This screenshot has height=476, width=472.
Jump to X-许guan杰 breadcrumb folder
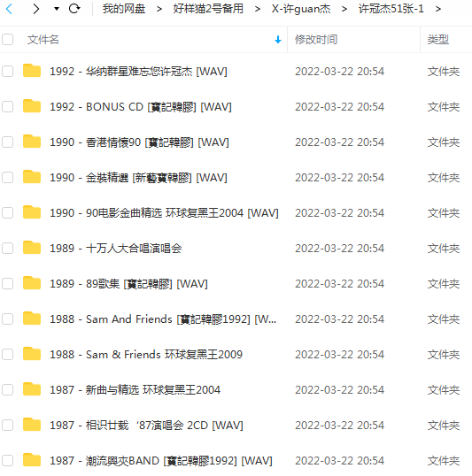[301, 9]
